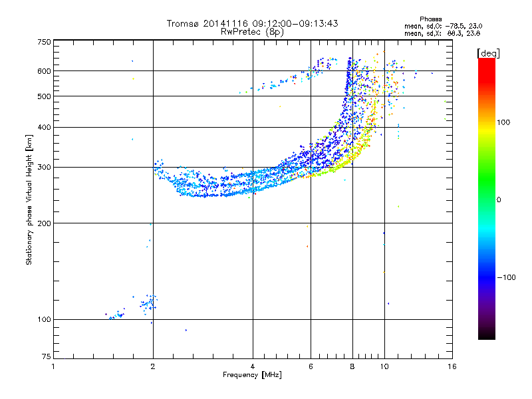Click the '300' y-axis tick label

point(44,168)
